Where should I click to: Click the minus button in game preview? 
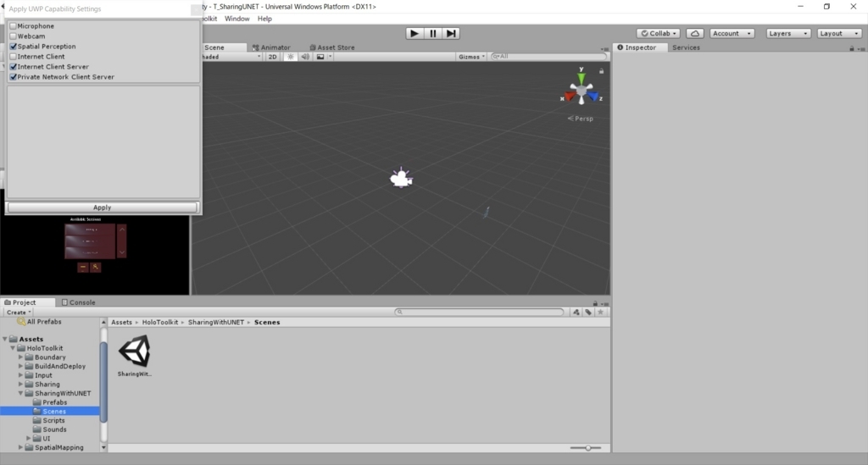pos(82,267)
